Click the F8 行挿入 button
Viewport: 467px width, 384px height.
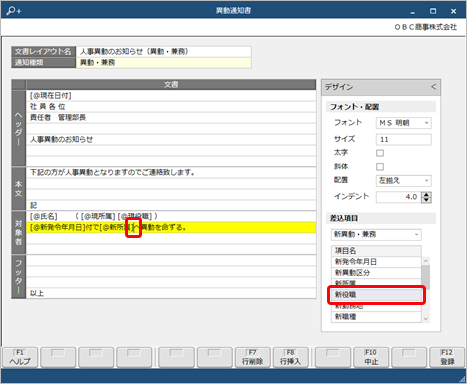290,357
